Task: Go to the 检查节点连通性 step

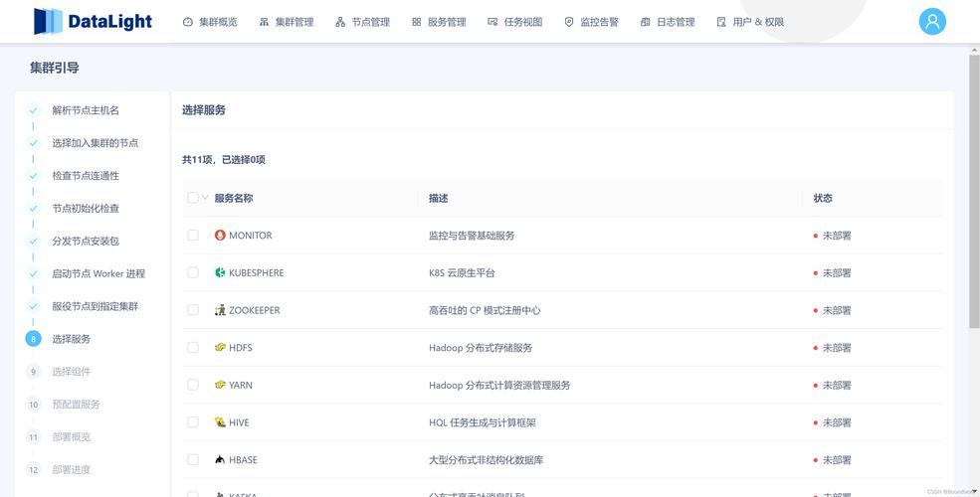Action: click(x=86, y=176)
